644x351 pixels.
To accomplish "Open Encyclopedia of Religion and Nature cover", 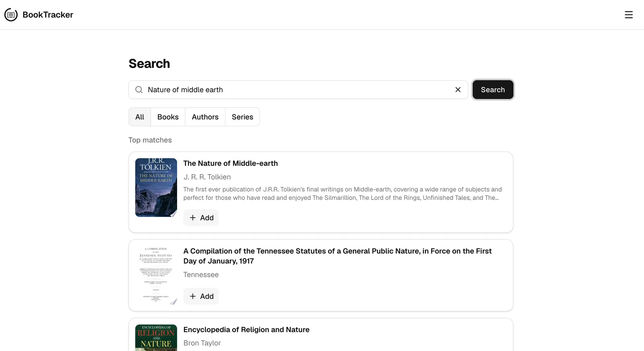I will 156,338.
